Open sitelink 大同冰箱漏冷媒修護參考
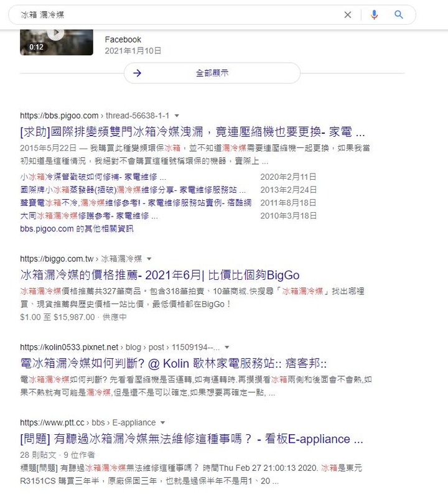The width and height of the screenshot is (448, 502). pyautogui.click(x=89, y=216)
